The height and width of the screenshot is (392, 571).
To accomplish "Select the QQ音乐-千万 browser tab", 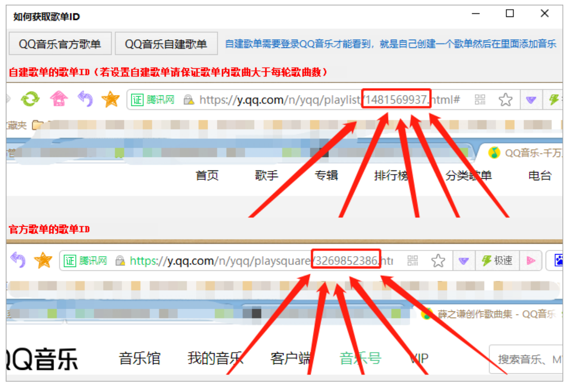I will tap(525, 153).
